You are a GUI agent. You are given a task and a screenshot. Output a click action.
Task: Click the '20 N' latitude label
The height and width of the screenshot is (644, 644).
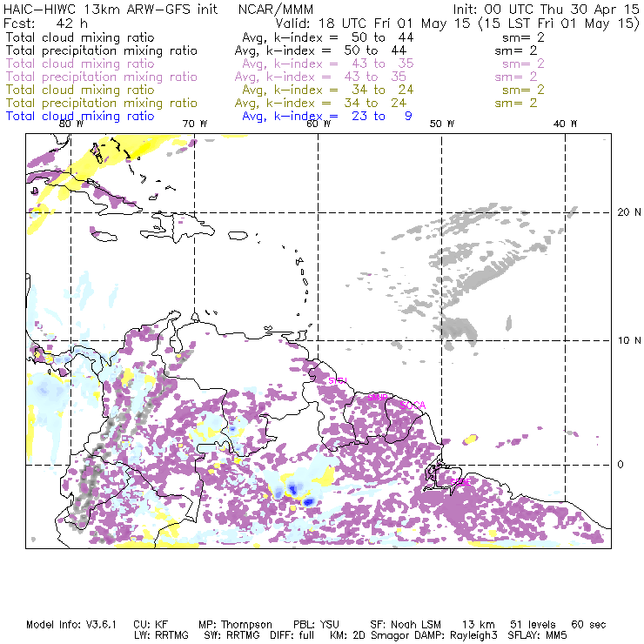click(x=629, y=212)
